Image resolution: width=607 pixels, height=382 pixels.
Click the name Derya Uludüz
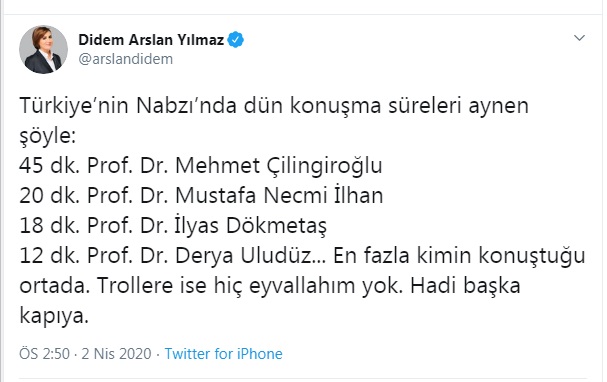pos(243,256)
